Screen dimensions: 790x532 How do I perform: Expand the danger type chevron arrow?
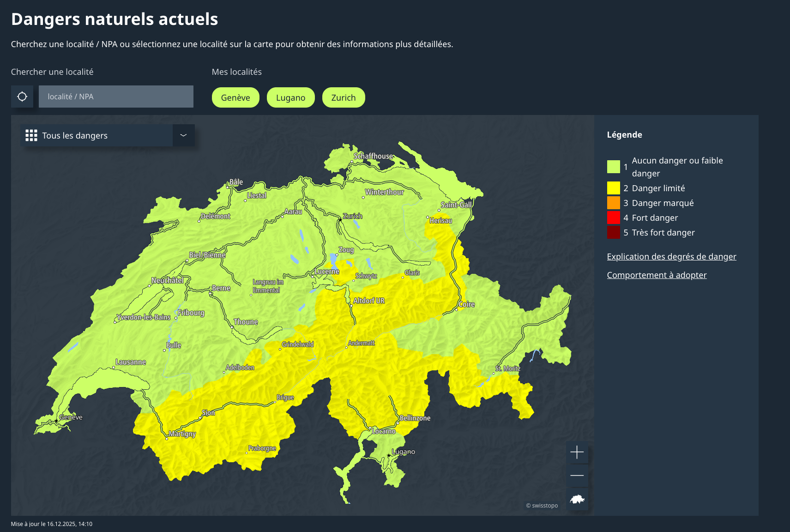coord(183,135)
